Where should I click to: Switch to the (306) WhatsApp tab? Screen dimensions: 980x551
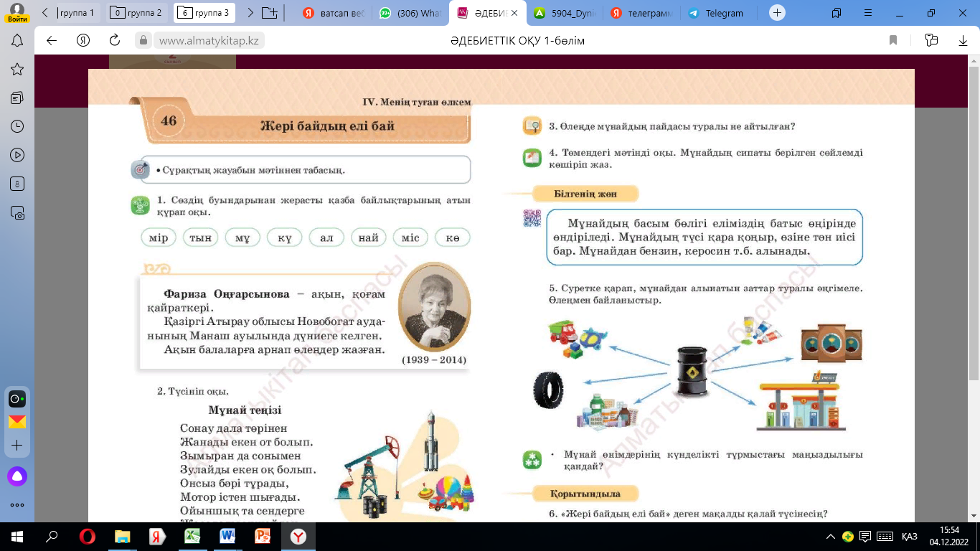click(x=411, y=13)
